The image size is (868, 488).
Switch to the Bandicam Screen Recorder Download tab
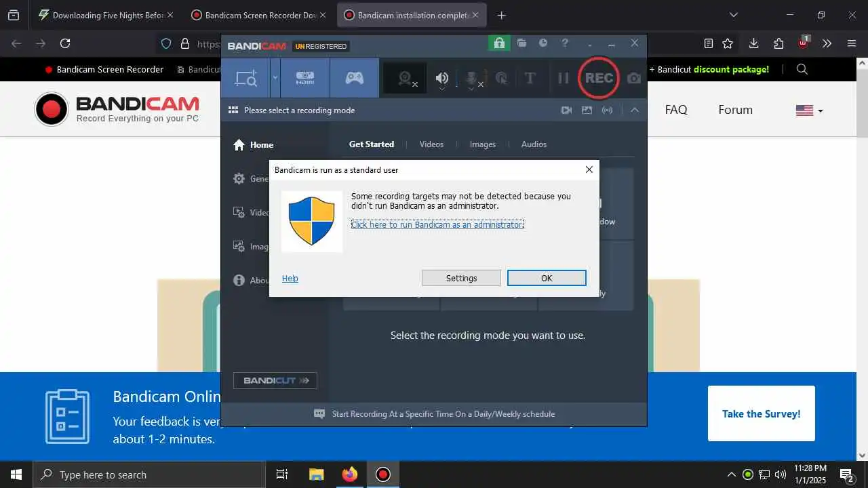click(260, 15)
